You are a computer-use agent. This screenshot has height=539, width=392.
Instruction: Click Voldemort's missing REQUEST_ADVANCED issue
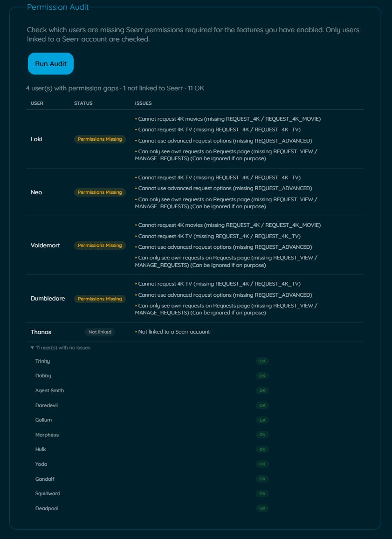(224, 247)
